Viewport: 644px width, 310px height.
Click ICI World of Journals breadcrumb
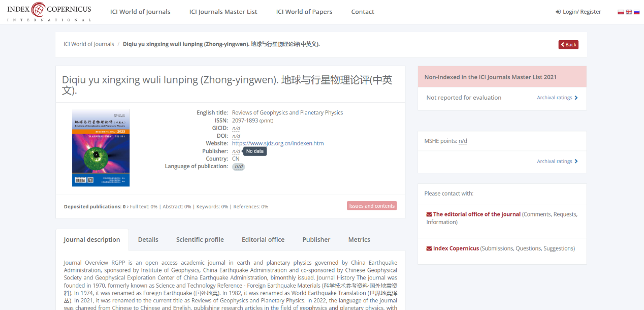(88, 44)
